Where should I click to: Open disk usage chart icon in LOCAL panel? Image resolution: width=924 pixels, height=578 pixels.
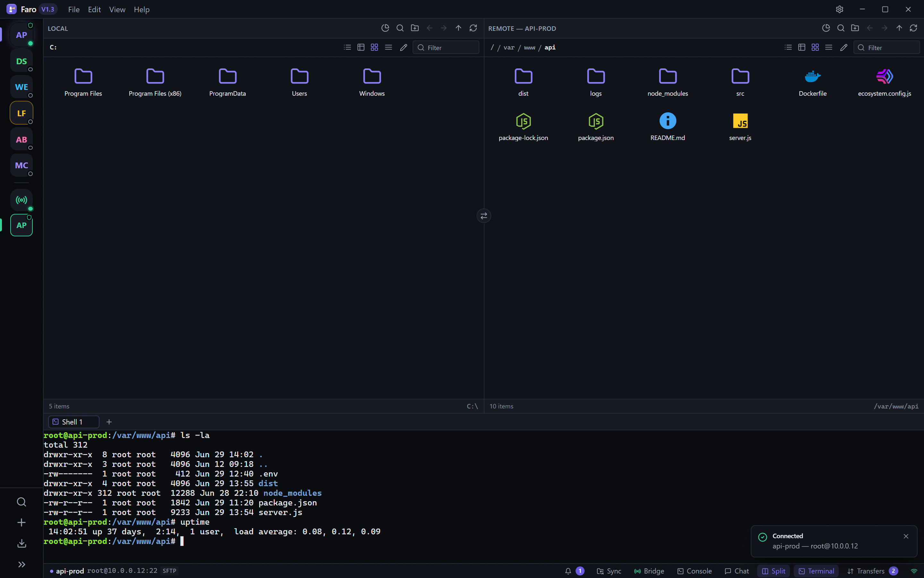(385, 28)
